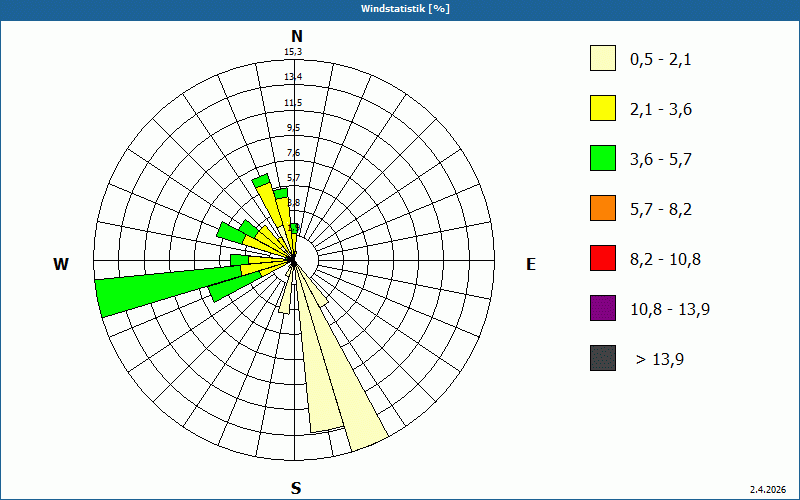Click the 5,7 - 8,2 orange legend swatch
The width and height of the screenshot is (800, 500).
click(603, 208)
